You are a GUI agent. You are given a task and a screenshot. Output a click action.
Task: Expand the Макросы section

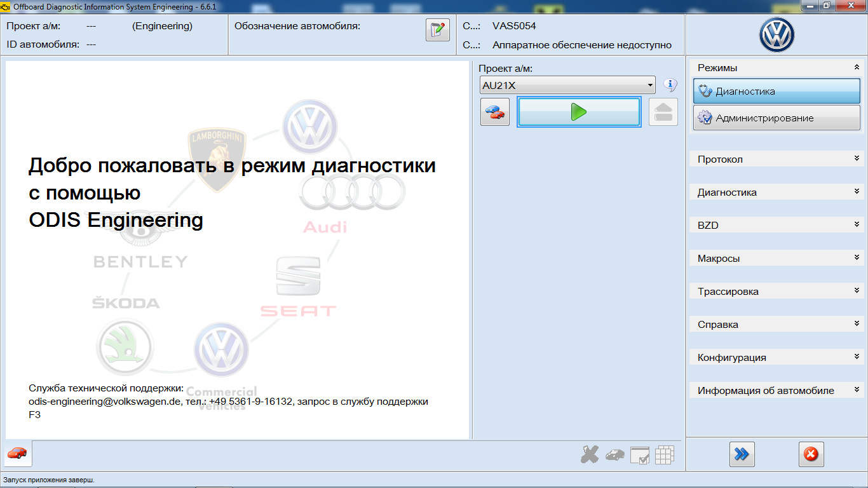click(x=857, y=258)
